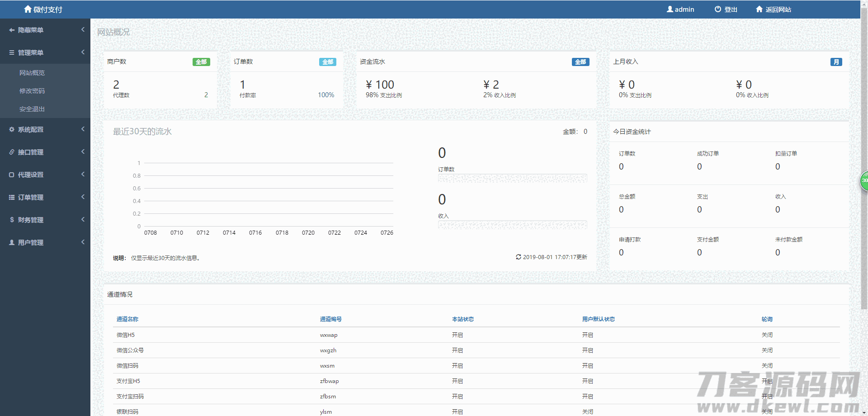868x416 pixels.
Task: Click the gear icon for 系统配置
Action: [x=12, y=129]
